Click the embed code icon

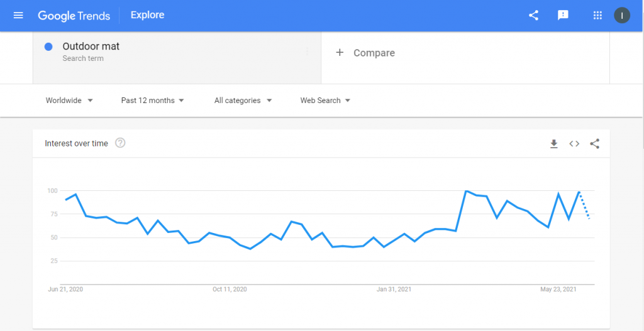574,144
